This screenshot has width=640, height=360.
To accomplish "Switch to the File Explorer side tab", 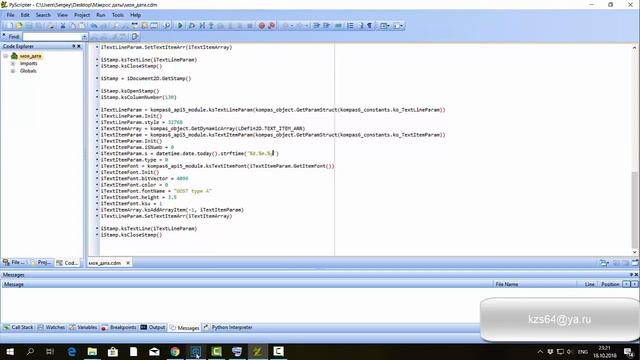I will [x=14, y=262].
